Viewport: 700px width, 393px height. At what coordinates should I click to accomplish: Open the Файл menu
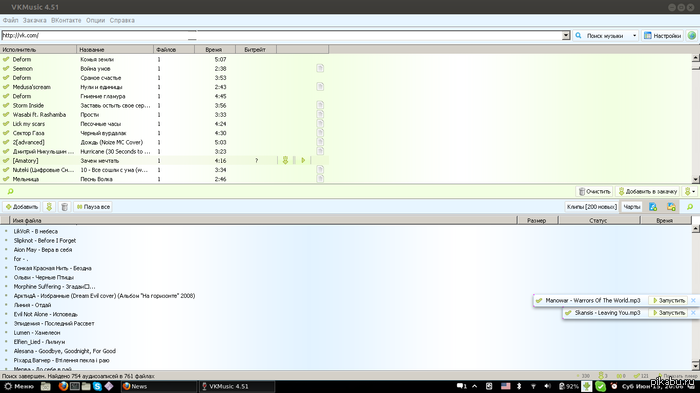[10, 20]
